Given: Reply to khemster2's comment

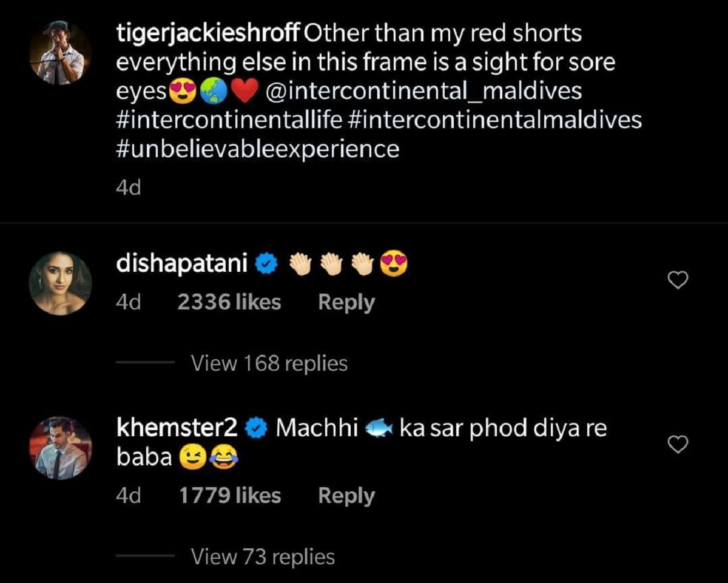Looking at the screenshot, I should 346,496.
